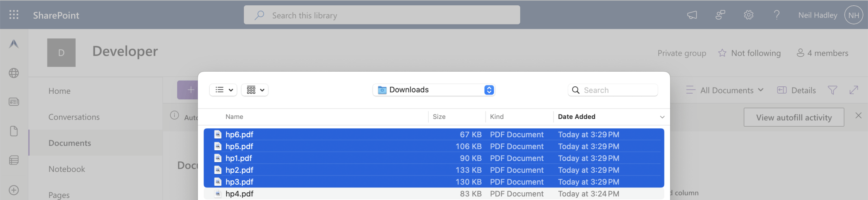Click the globe icon in left rail
The height and width of the screenshot is (200, 868).
click(14, 73)
